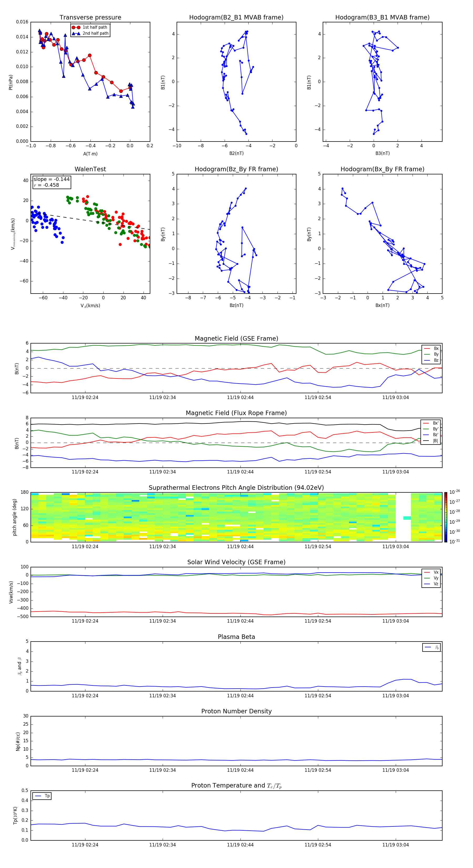Click the 'Transverse pressure' plot title
Image resolution: width=473 pixels, height=868 pixels.
coord(90,18)
